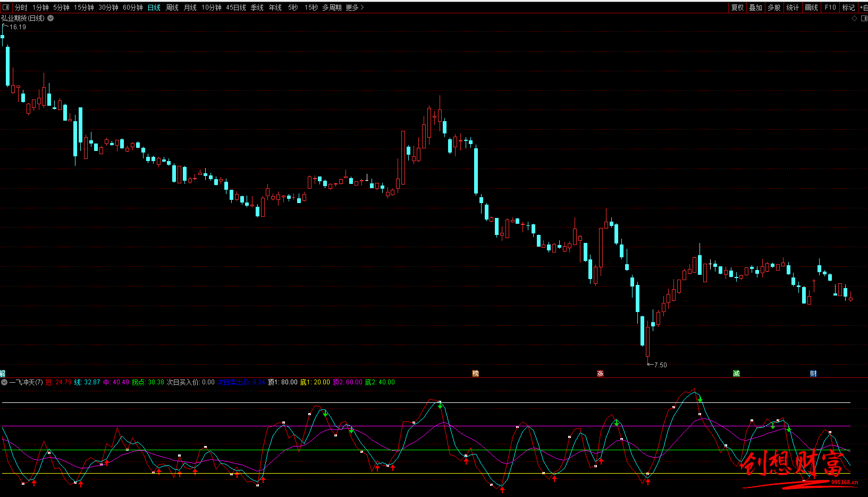
Task: Expand the 更多 periods menu
Action: point(355,7)
